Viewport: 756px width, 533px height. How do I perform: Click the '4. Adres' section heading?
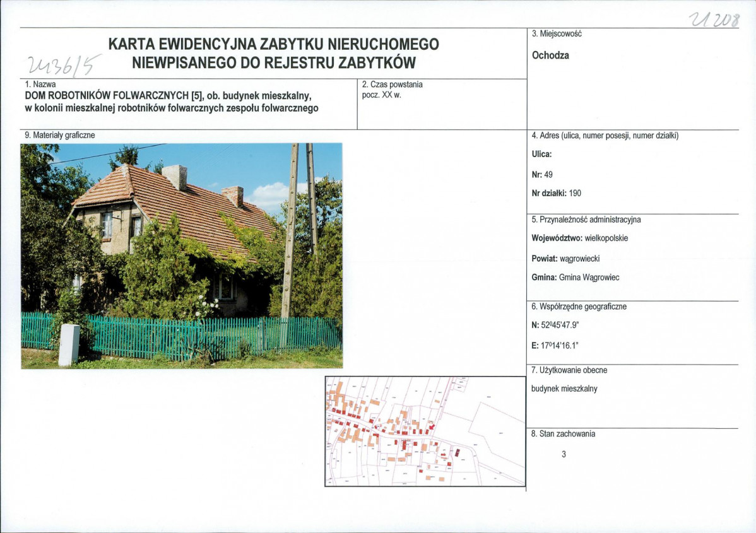pyautogui.click(x=605, y=136)
